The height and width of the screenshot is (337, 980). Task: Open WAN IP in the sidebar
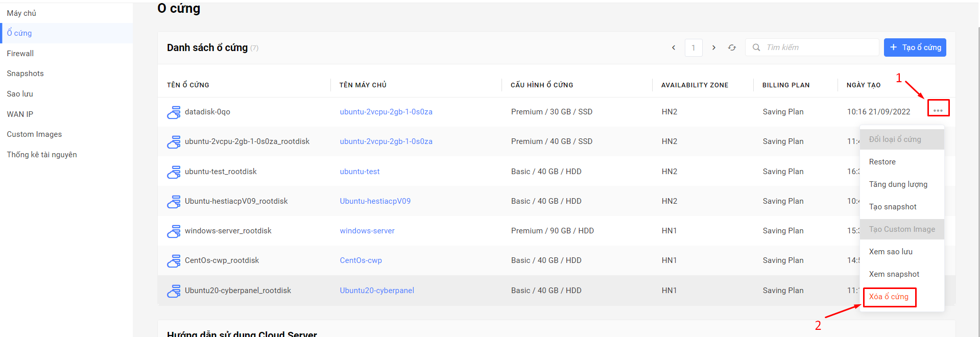tap(20, 114)
